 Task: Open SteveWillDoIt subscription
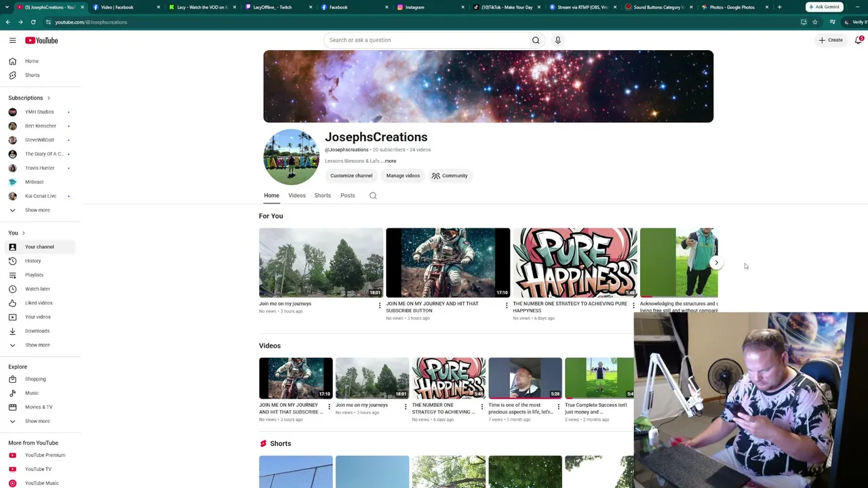point(39,140)
